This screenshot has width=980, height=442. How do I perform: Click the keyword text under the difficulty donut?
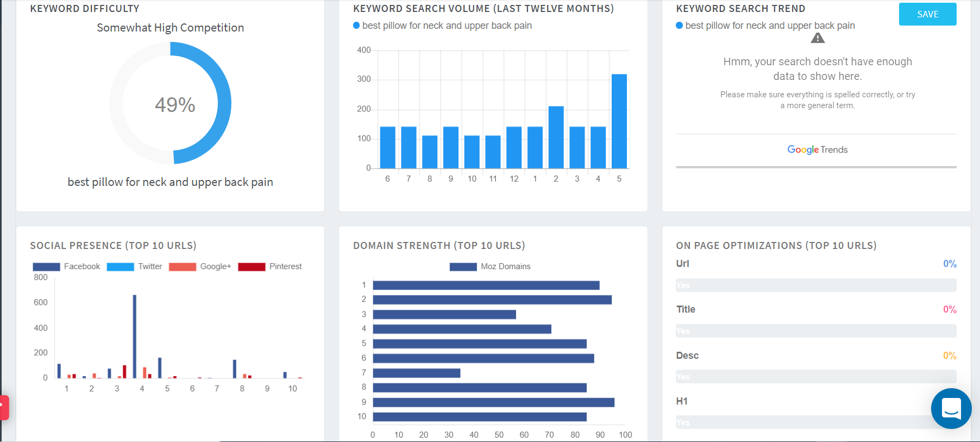click(x=170, y=182)
